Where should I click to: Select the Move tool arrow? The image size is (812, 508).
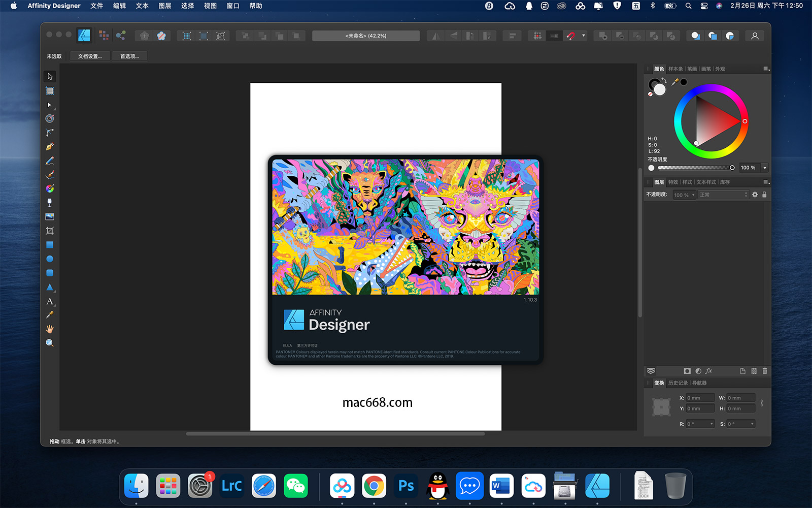(50, 76)
